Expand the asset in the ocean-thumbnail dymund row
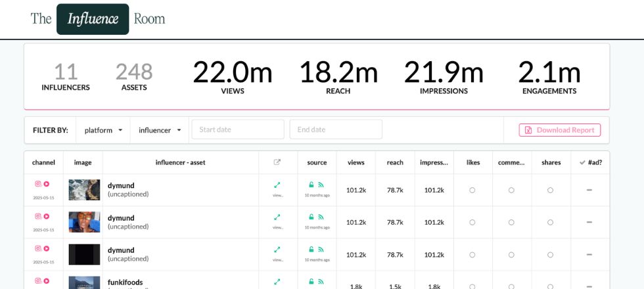This screenshot has width=644, height=289. click(277, 185)
